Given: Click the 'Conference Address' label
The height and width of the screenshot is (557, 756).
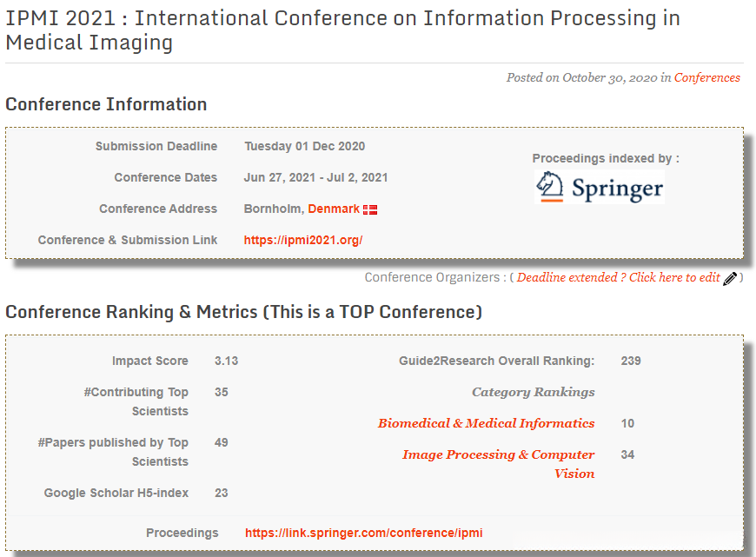Looking at the screenshot, I should tap(158, 209).
